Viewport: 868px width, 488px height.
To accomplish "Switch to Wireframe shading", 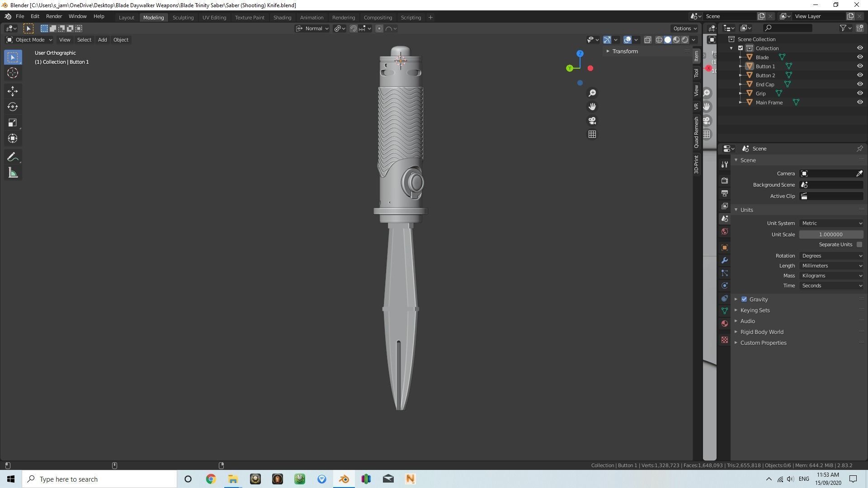I will 659,40.
